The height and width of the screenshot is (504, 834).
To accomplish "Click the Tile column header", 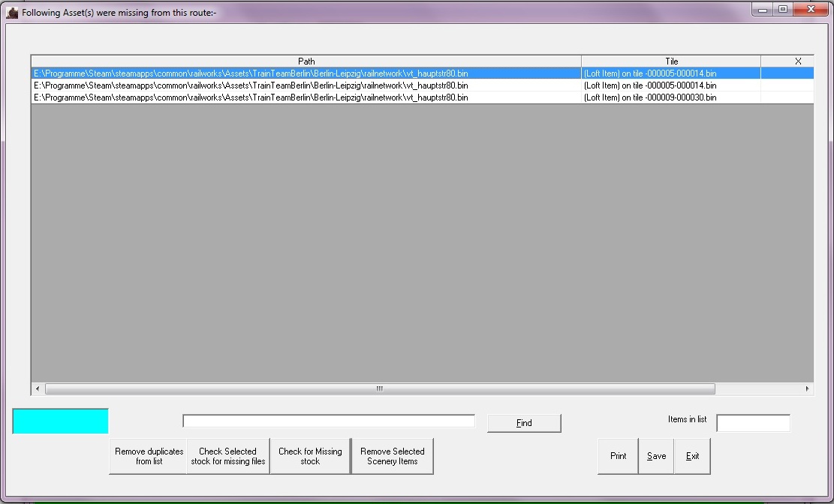I will (671, 61).
